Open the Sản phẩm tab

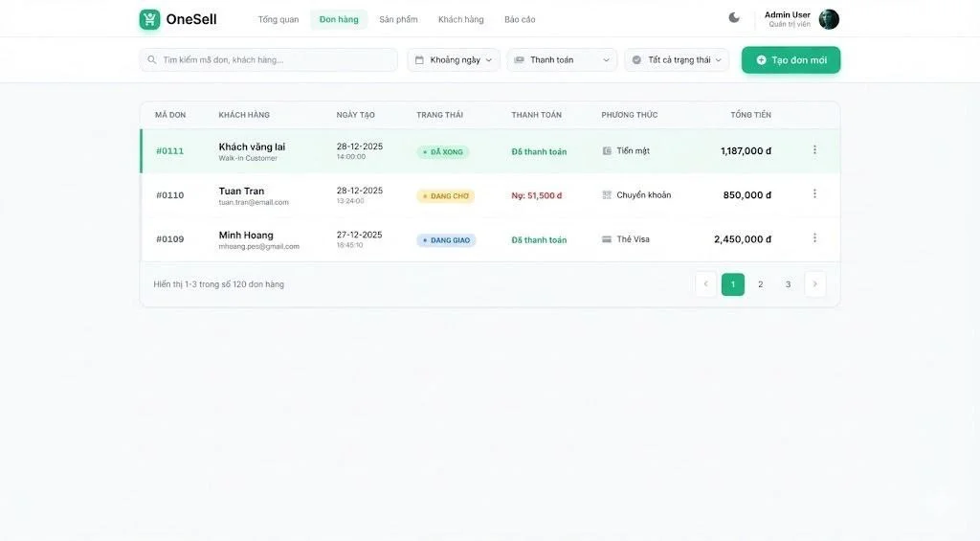pos(398,19)
